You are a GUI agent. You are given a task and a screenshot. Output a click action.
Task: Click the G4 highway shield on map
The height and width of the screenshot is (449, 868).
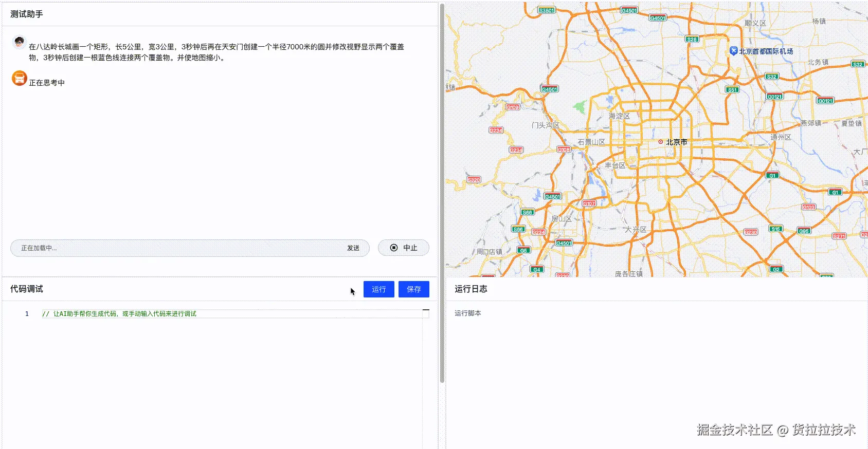pyautogui.click(x=537, y=269)
